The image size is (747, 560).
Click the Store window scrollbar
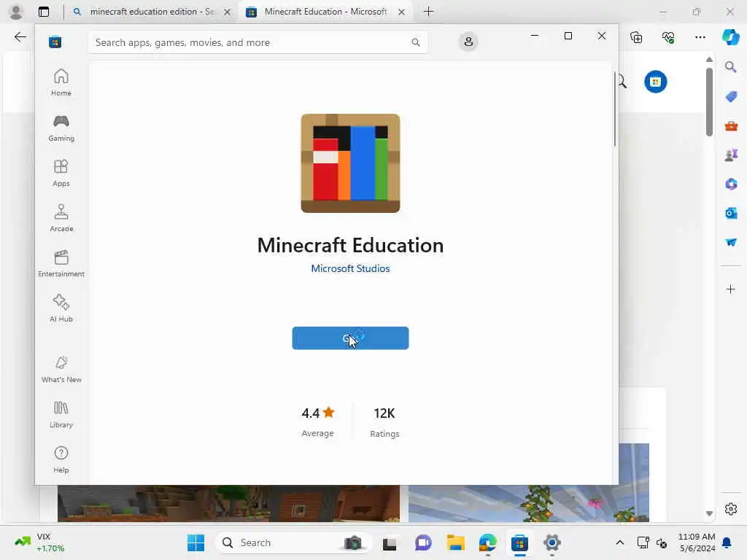pos(614,109)
